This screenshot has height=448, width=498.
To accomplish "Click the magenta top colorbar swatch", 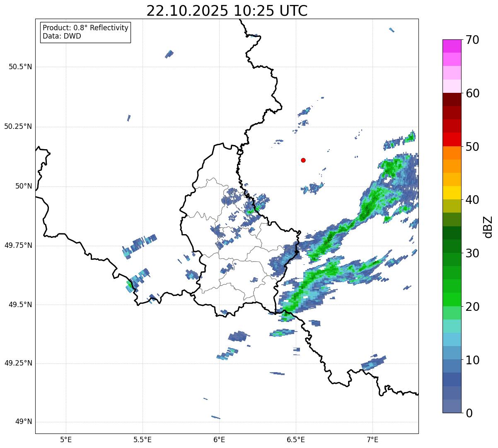I will (452, 46).
